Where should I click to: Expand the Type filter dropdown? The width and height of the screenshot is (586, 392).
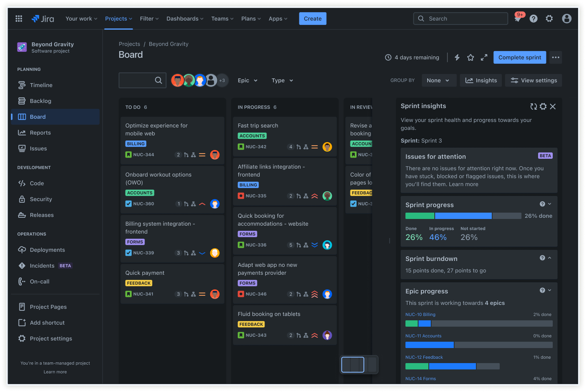[282, 80]
